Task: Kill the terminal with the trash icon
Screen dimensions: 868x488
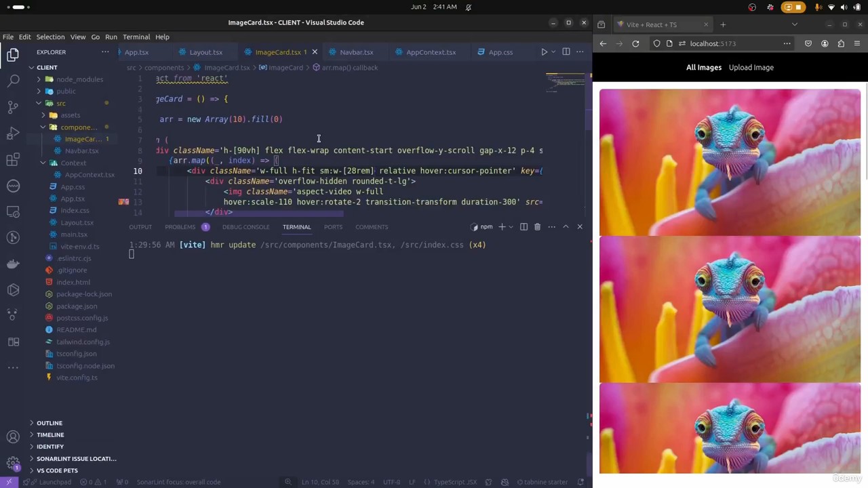Action: pos(537,227)
